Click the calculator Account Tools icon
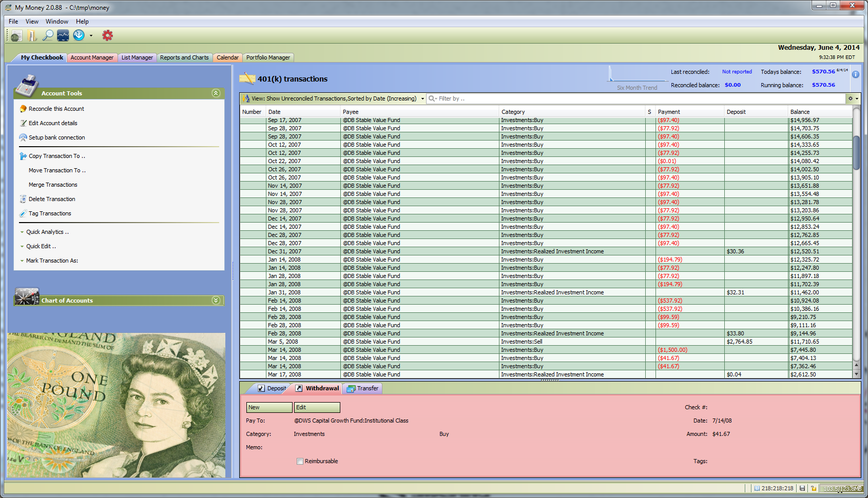 (27, 86)
